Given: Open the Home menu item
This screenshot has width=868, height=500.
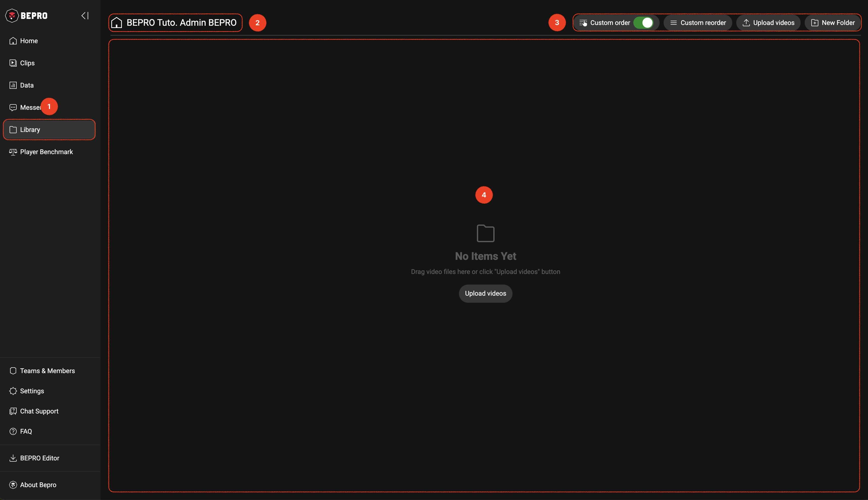Looking at the screenshot, I should (x=29, y=41).
